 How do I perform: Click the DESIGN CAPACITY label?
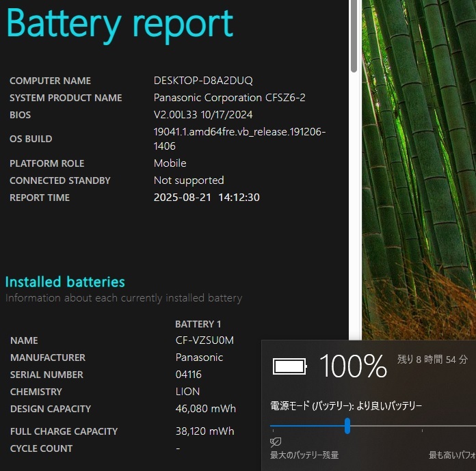click(x=51, y=409)
